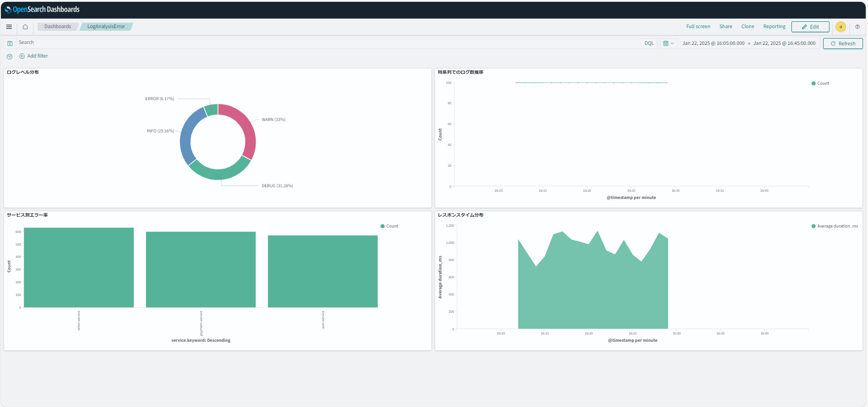Click the small ERROR donut slice
Viewport: 868px width, 407px height.
pyautogui.click(x=212, y=110)
